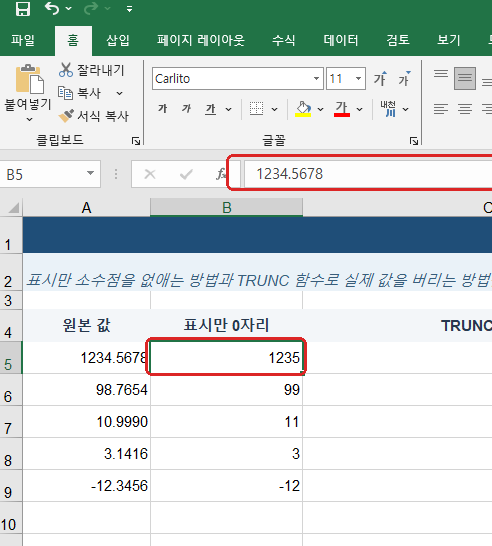Select row 5 header
This screenshot has width=492, height=546.
click(11, 358)
